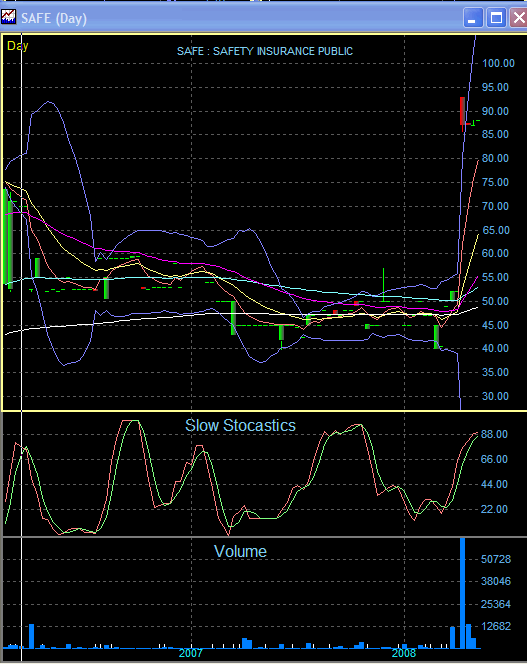The height and width of the screenshot is (664, 527).
Task: Select the Volume panel label
Action: (x=240, y=551)
